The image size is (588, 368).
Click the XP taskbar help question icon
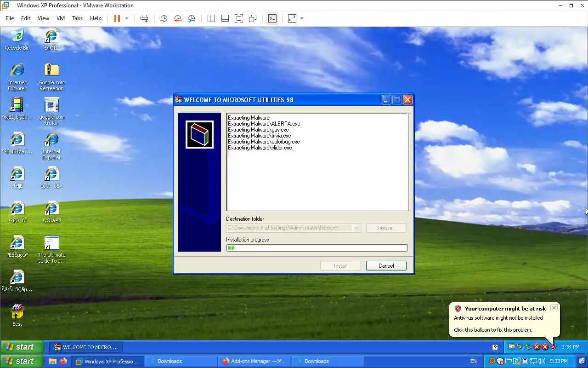pos(495,347)
